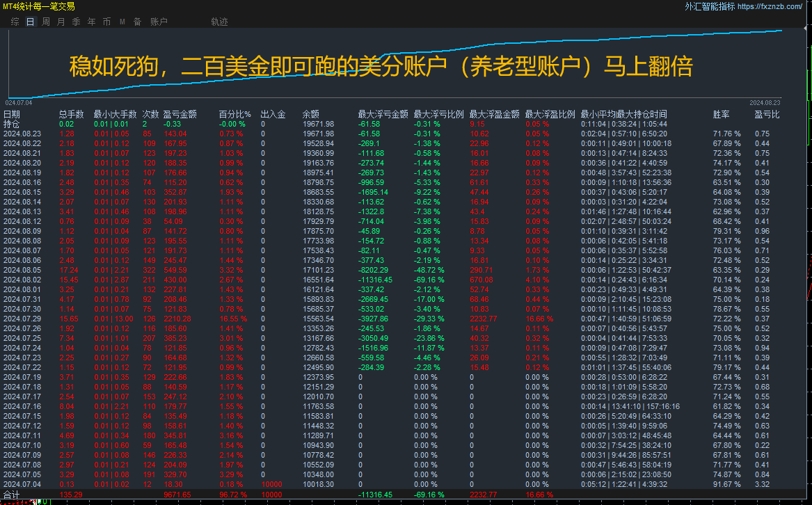Click the 盈亏比 column header

click(x=767, y=115)
